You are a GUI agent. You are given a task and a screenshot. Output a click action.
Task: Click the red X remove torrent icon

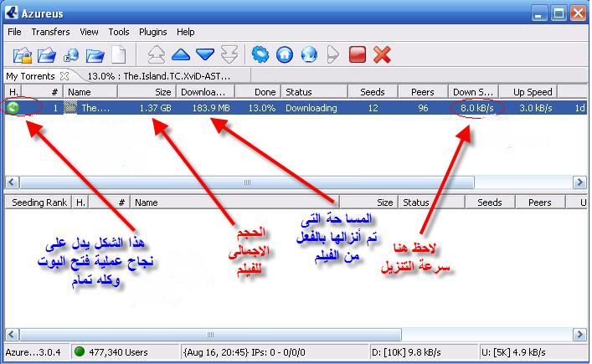pyautogui.click(x=382, y=54)
